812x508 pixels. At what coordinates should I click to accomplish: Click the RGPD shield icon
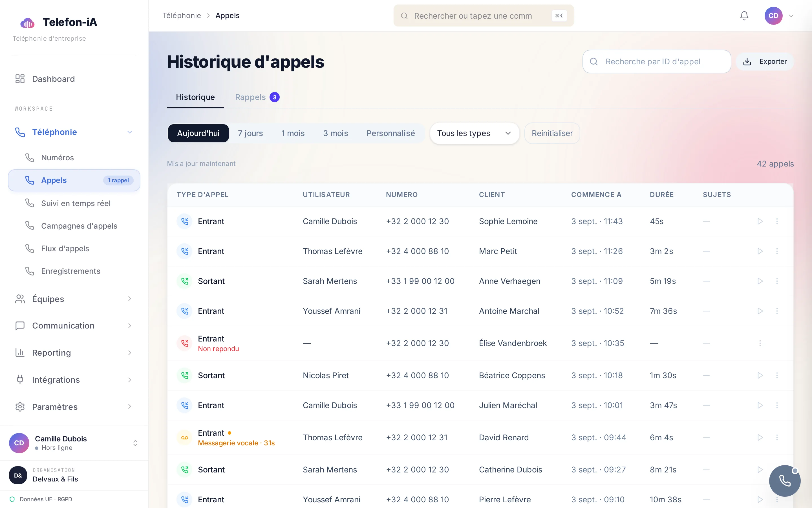click(x=12, y=499)
